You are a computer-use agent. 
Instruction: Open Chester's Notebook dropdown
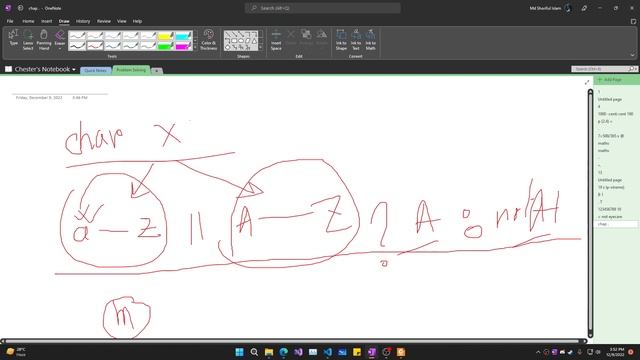pos(74,69)
